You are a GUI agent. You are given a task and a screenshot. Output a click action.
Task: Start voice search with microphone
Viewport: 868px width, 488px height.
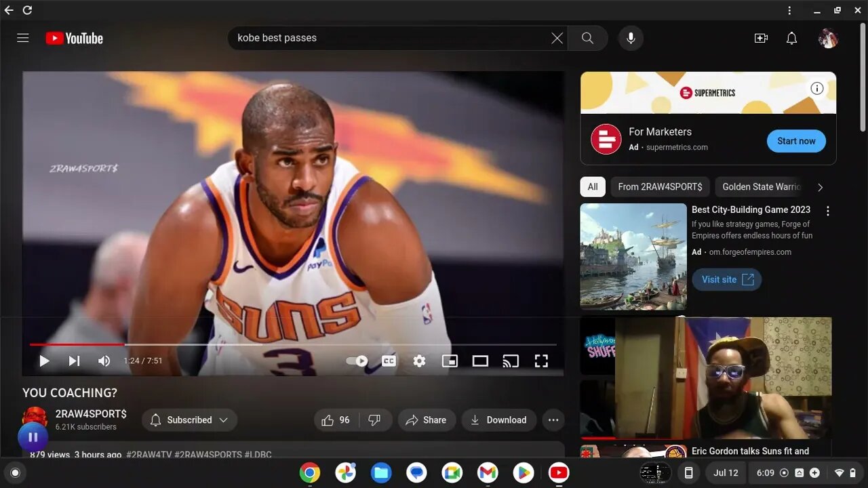pos(631,38)
